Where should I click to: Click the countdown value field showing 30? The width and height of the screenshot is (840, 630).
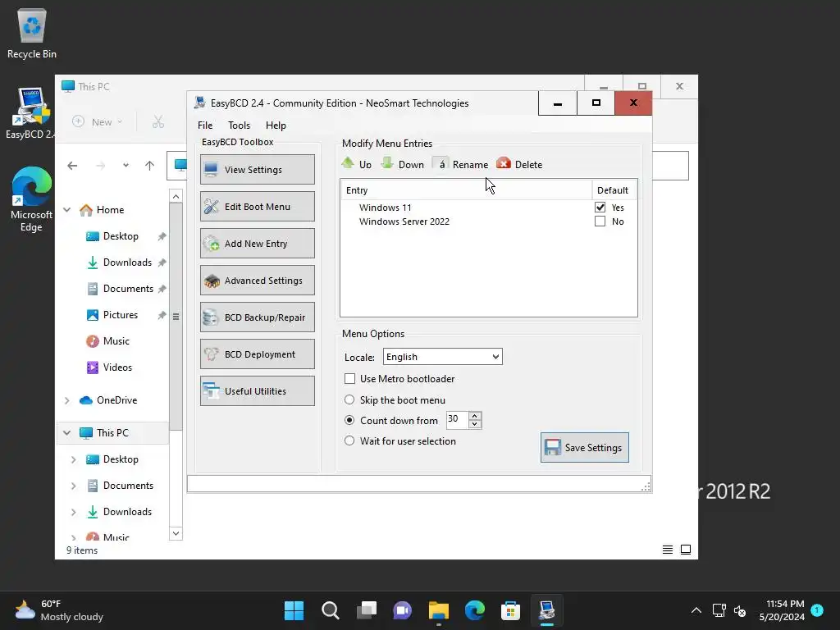(457, 419)
